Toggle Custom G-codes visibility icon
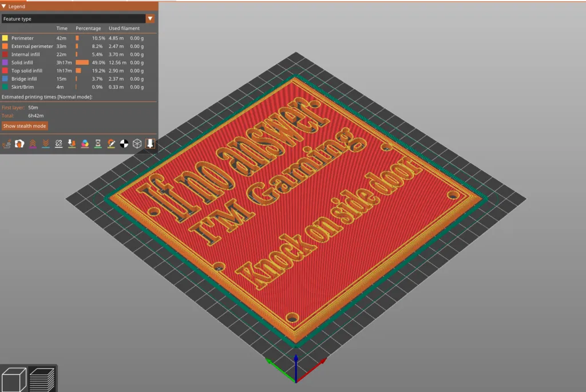The height and width of the screenshot is (392, 586). [111, 144]
